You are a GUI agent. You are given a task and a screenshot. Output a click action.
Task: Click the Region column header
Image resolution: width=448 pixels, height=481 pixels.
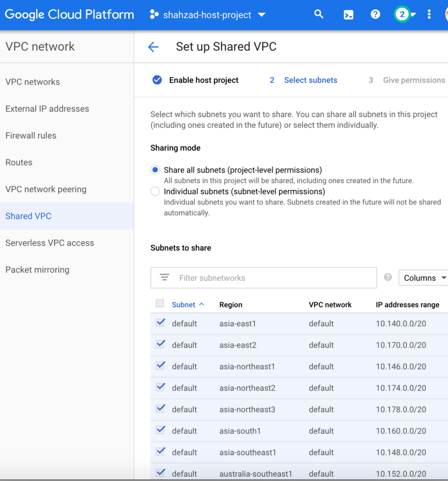pos(231,304)
